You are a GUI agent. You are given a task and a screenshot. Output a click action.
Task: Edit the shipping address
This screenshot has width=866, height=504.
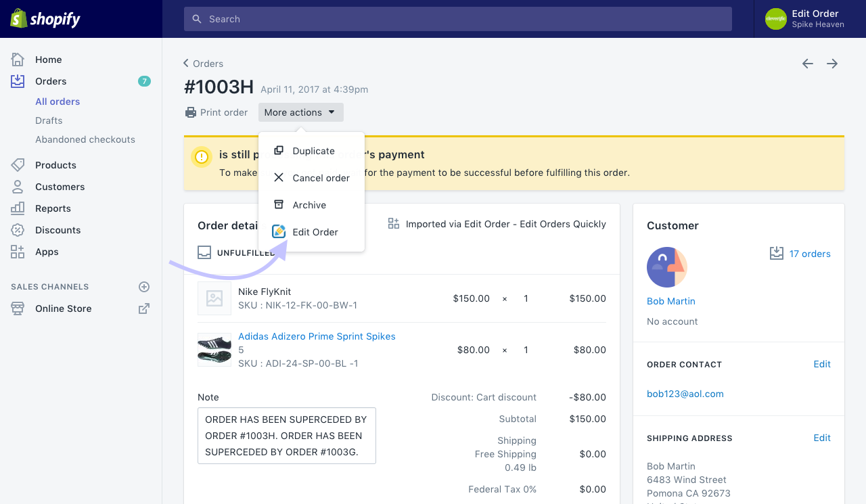coord(822,438)
